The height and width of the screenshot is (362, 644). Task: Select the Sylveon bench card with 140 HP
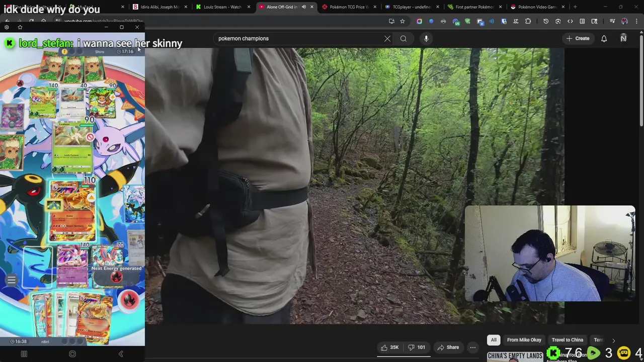pos(73,265)
